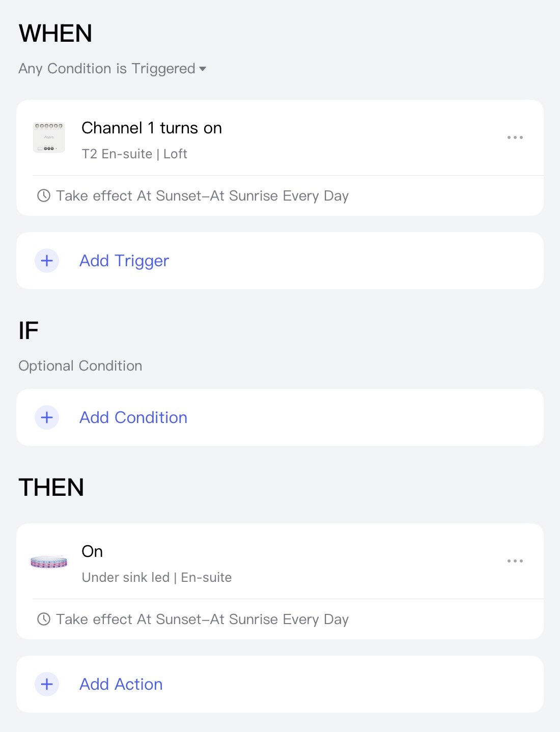
Task: Open the Channel 1 trigger options menu
Action: 515,137
